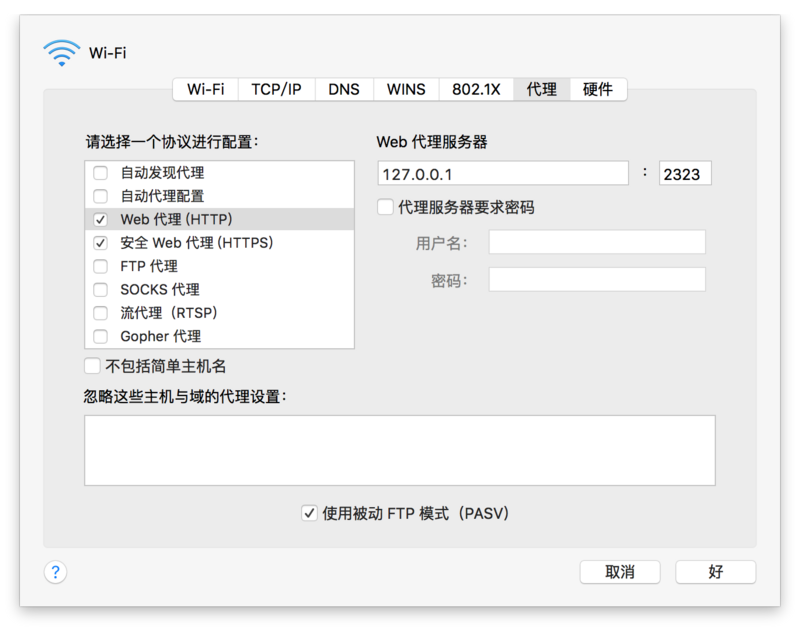Select the WINS tab
The height and width of the screenshot is (631, 800).
[405, 89]
